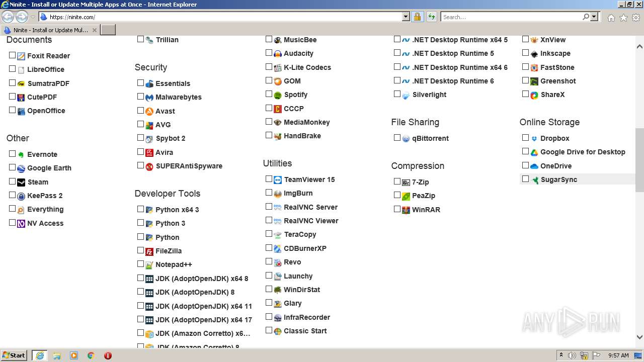Click the JDK (AdoptOpenJDK) x64 11 label
This screenshot has width=644, height=362.
[x=204, y=306]
